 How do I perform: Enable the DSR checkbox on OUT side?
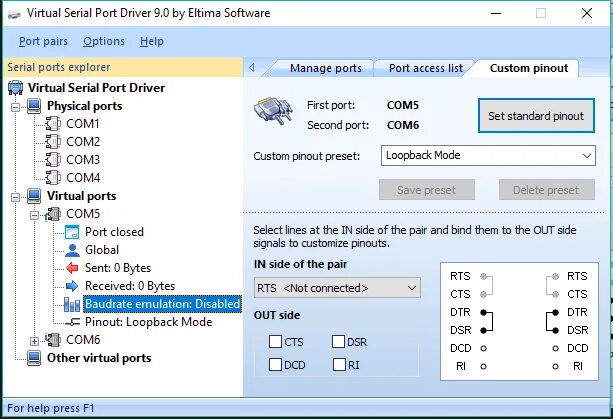pyautogui.click(x=338, y=342)
